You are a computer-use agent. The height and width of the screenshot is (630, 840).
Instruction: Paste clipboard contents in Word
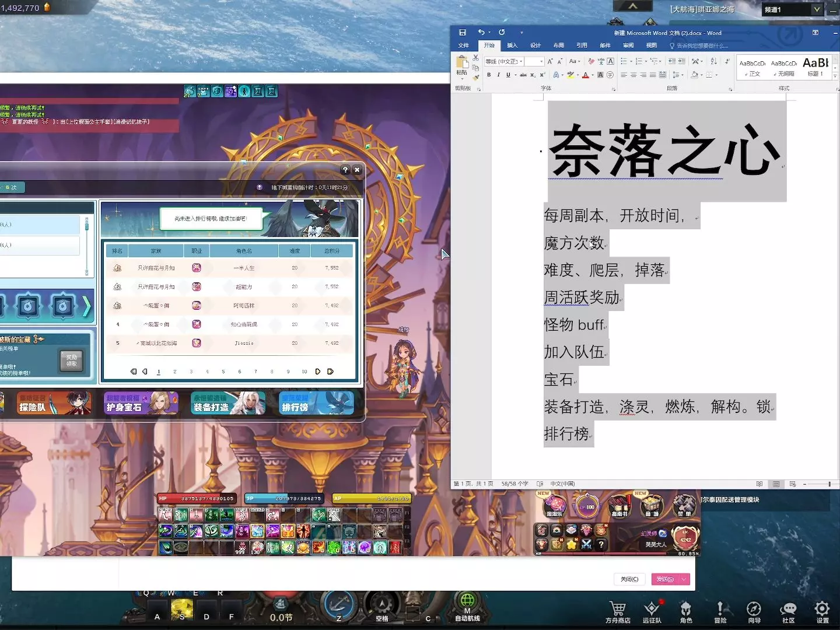(462, 65)
